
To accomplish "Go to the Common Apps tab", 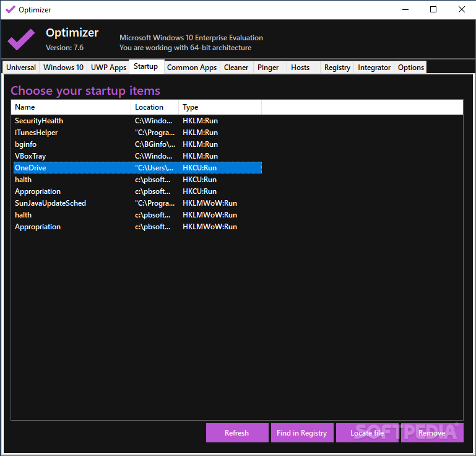I will point(192,68).
